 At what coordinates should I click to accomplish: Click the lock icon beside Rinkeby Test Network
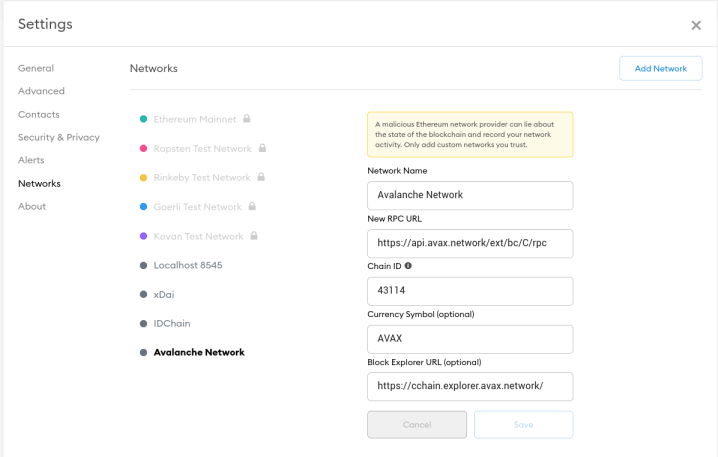tap(261, 177)
